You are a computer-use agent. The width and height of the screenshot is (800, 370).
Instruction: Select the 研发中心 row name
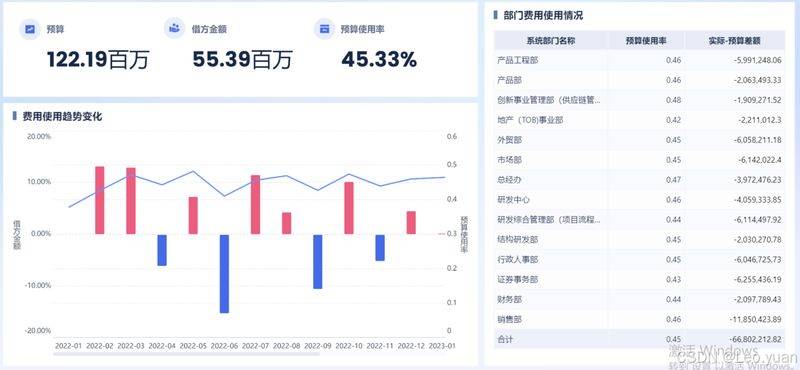pyautogui.click(x=513, y=200)
